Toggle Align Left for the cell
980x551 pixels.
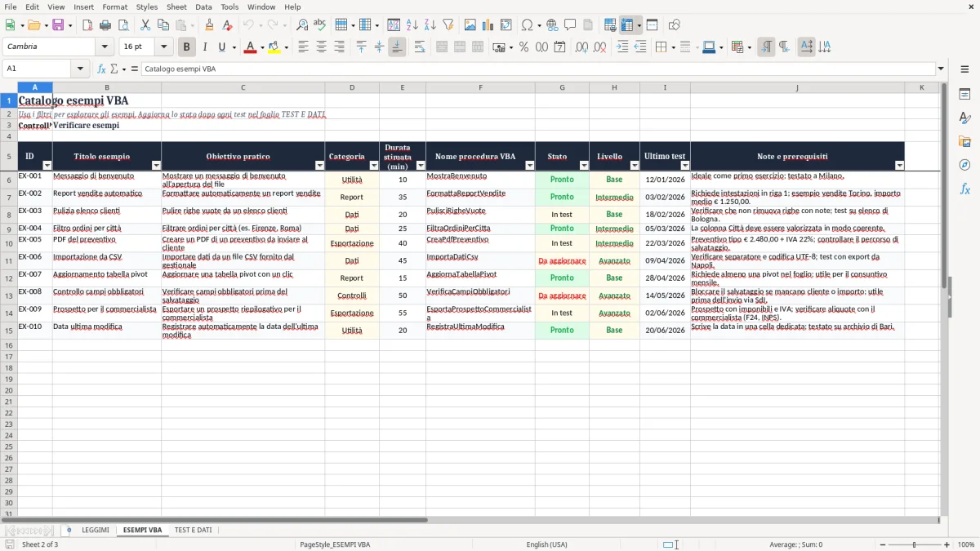[x=303, y=47]
